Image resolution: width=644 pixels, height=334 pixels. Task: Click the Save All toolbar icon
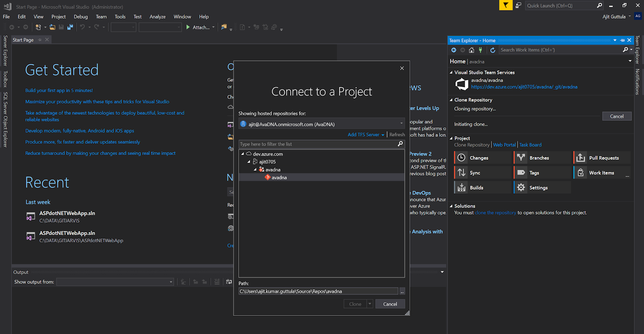70,27
